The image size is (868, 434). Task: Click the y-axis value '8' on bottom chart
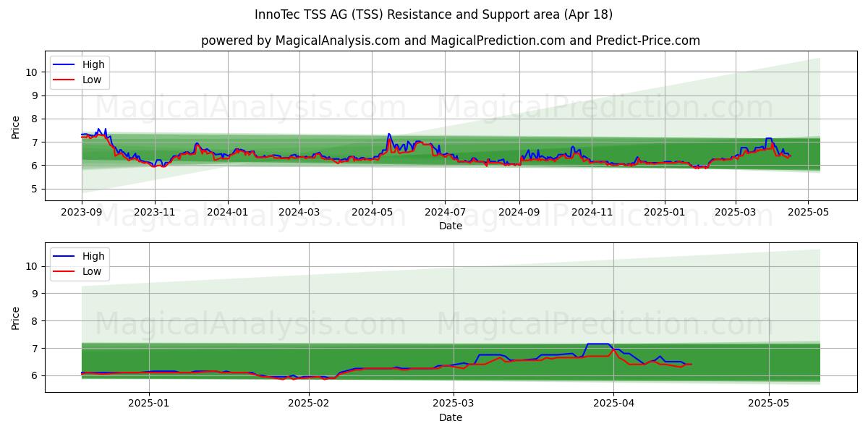tap(35, 321)
